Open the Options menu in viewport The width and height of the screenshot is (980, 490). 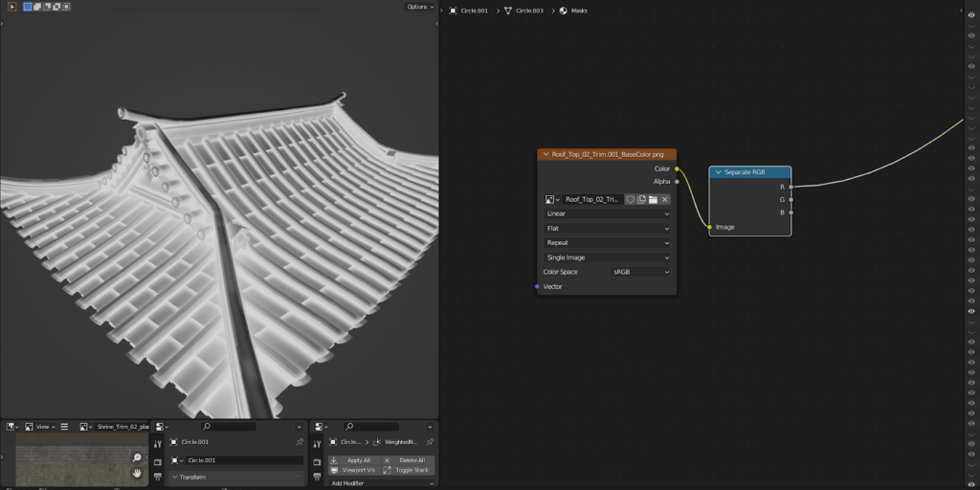point(419,7)
